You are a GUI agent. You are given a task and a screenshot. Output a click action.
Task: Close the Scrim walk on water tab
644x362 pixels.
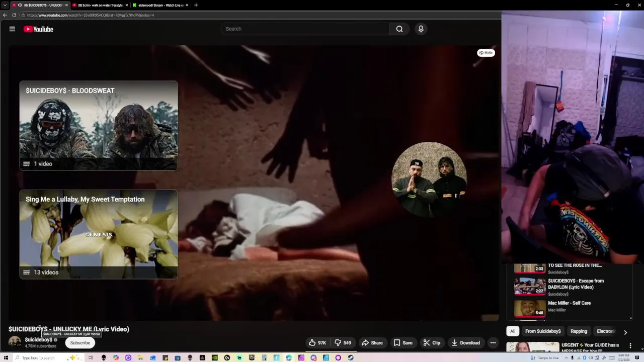127,5
